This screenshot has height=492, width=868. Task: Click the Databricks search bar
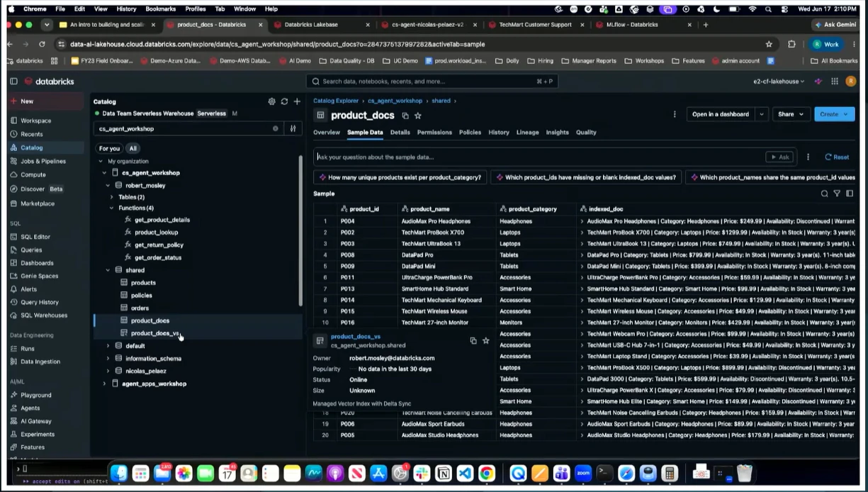click(432, 82)
